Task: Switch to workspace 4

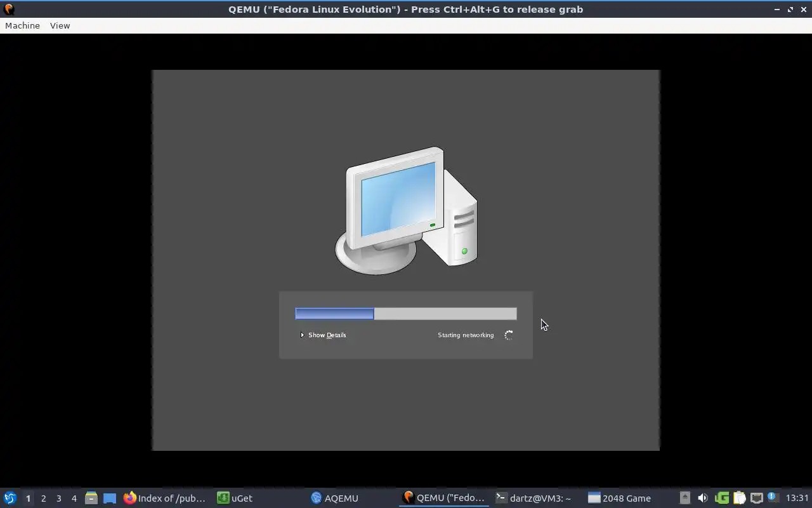Action: click(74, 498)
